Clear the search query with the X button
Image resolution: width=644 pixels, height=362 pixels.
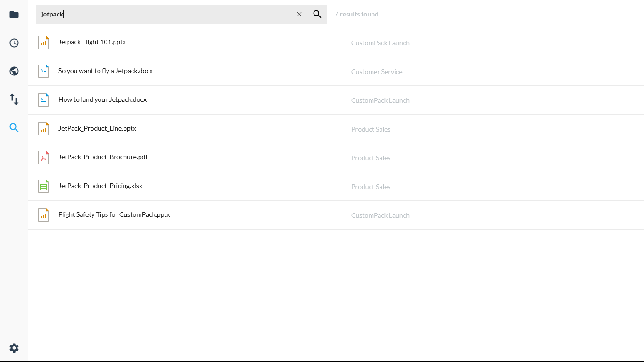tap(299, 14)
